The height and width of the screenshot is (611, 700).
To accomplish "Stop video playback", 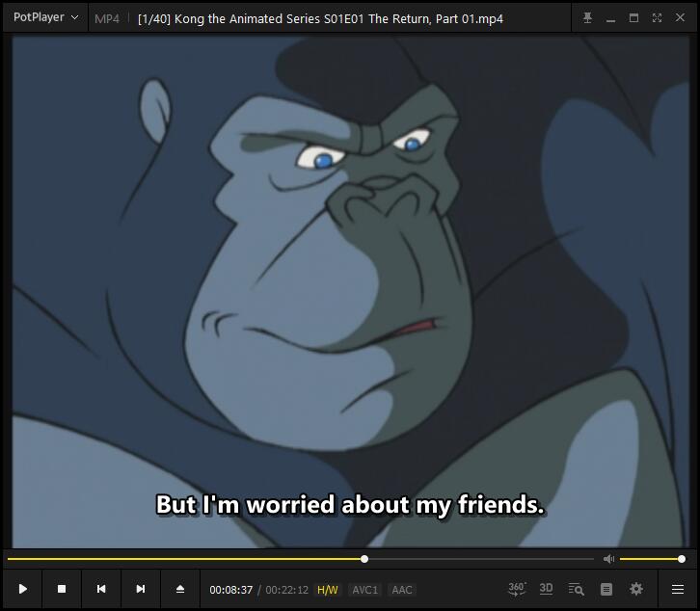I will [x=62, y=589].
